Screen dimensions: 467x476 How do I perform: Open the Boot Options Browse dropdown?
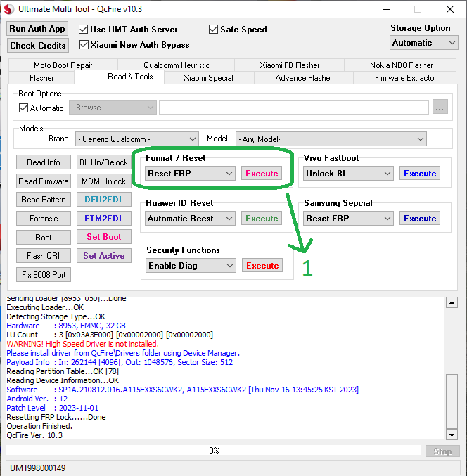[113, 108]
